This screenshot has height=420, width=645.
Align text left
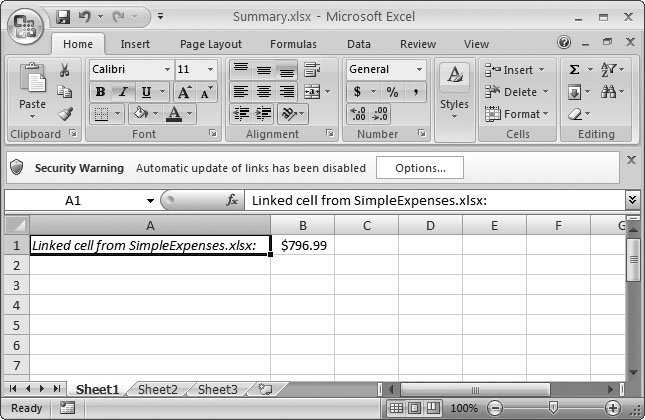coord(241,92)
